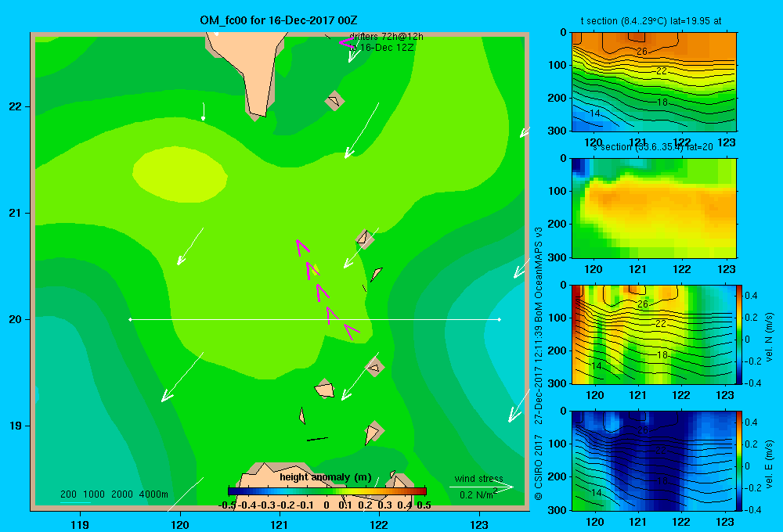Image resolution: width=783 pixels, height=532 pixels.
Task: Click the longitude label 123 on main map
Action: click(479, 524)
